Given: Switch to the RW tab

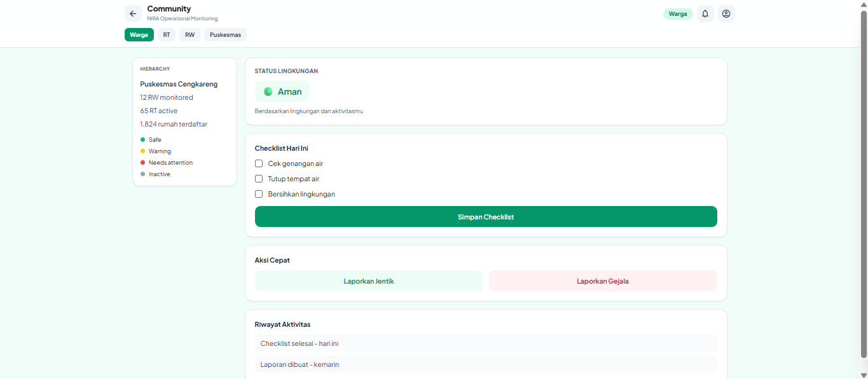Looking at the screenshot, I should (x=189, y=35).
